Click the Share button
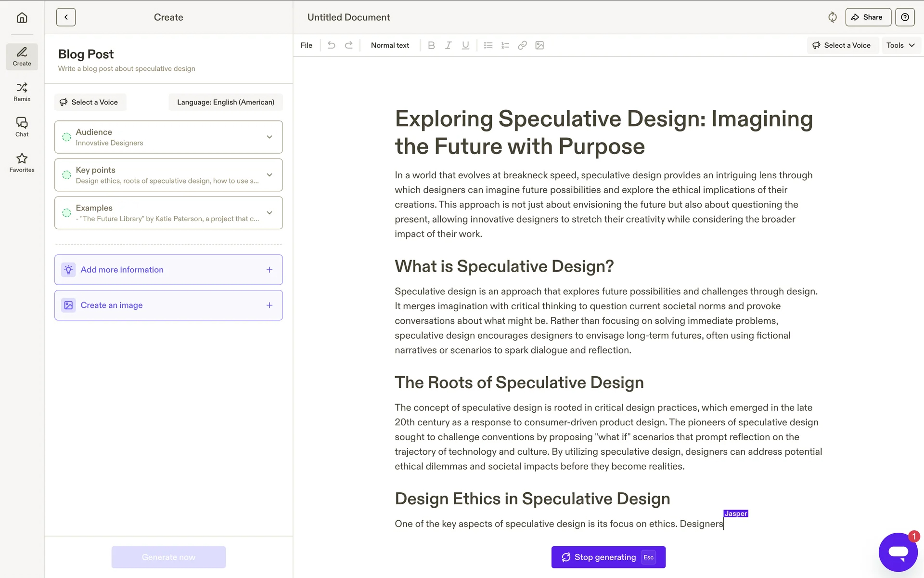 pyautogui.click(x=868, y=17)
